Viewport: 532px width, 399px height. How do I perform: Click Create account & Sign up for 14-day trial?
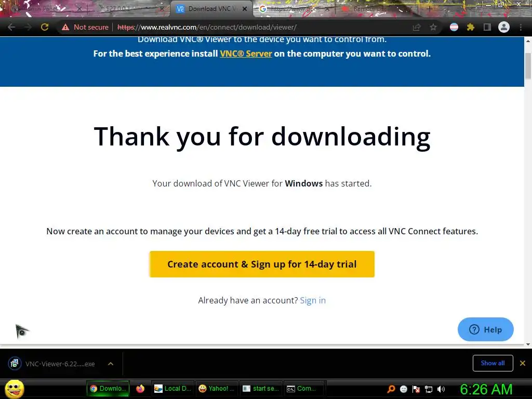click(262, 264)
